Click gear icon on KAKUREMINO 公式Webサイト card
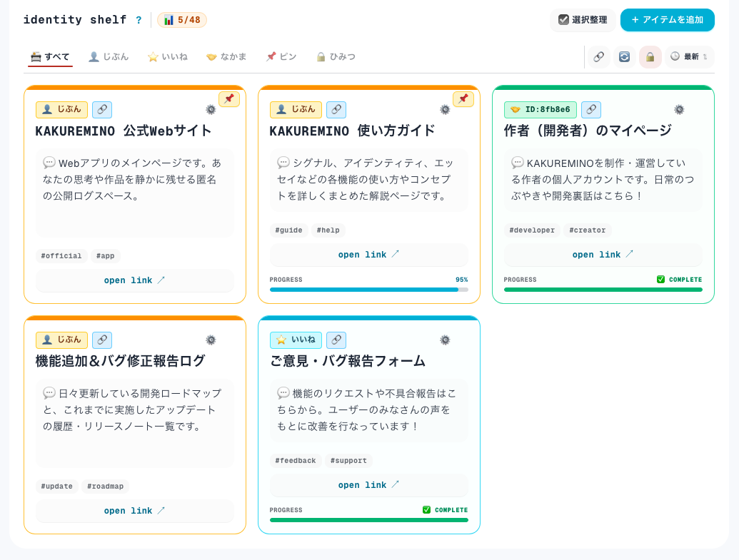This screenshot has height=560, width=739. tap(211, 110)
